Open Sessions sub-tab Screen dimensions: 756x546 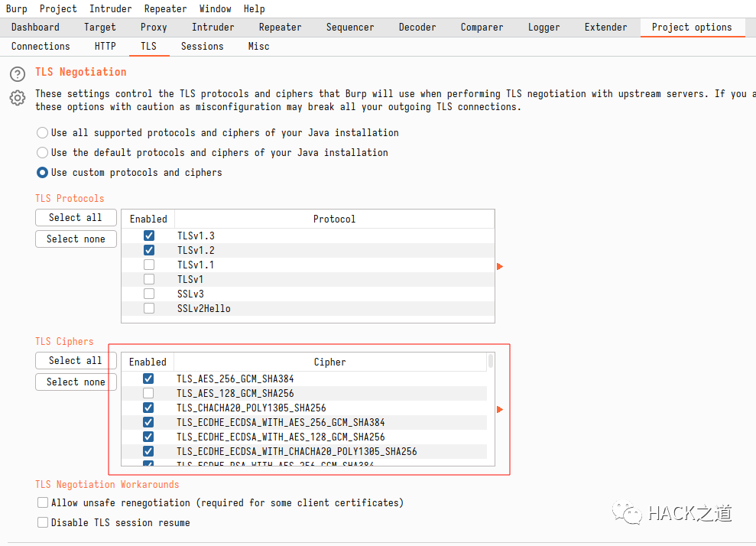pyautogui.click(x=202, y=47)
